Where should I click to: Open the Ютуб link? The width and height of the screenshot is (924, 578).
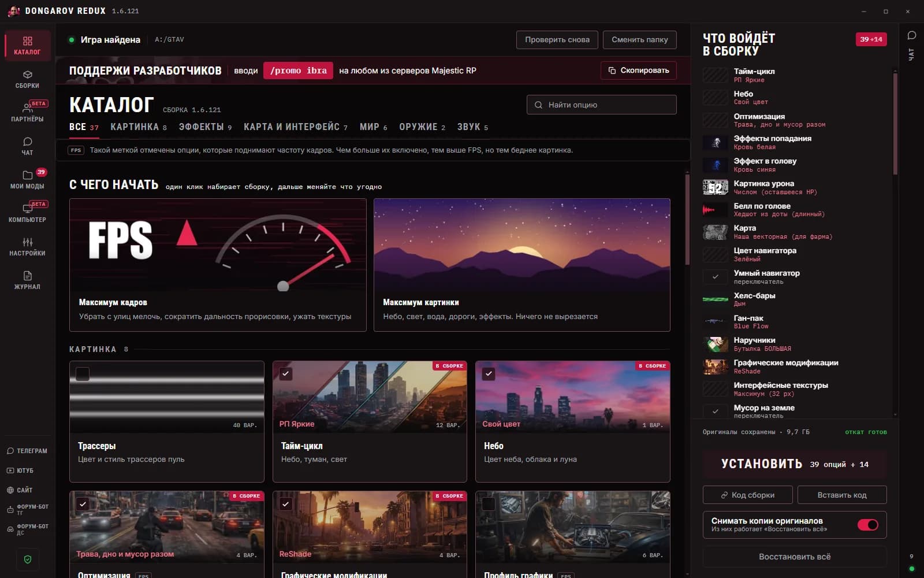[x=21, y=470]
